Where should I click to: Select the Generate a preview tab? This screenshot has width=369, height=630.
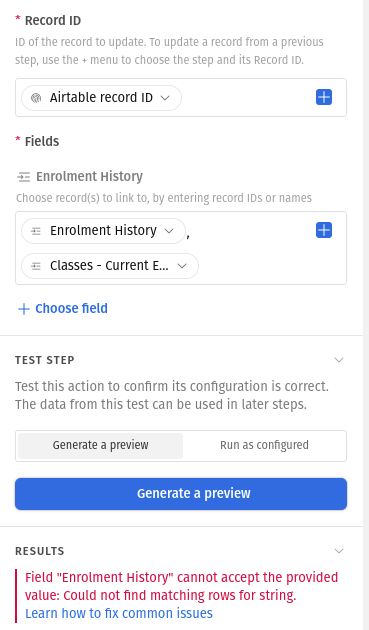(100, 446)
